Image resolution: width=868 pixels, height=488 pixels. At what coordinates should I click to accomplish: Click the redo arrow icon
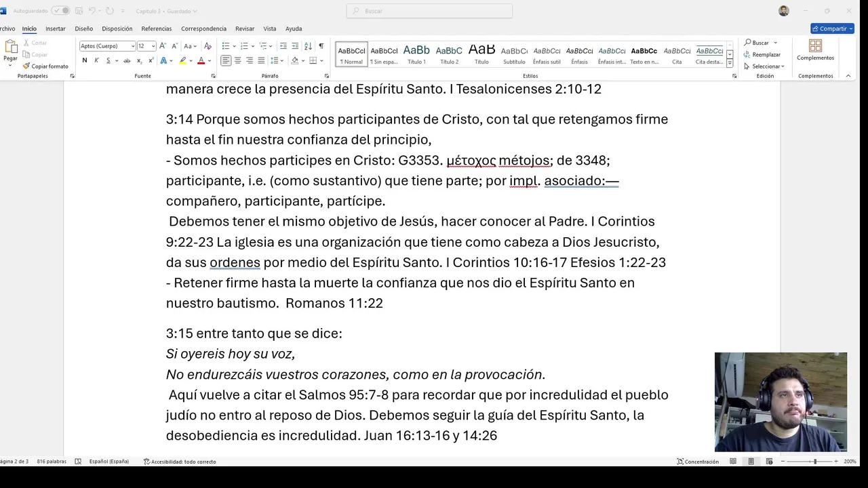point(109,11)
